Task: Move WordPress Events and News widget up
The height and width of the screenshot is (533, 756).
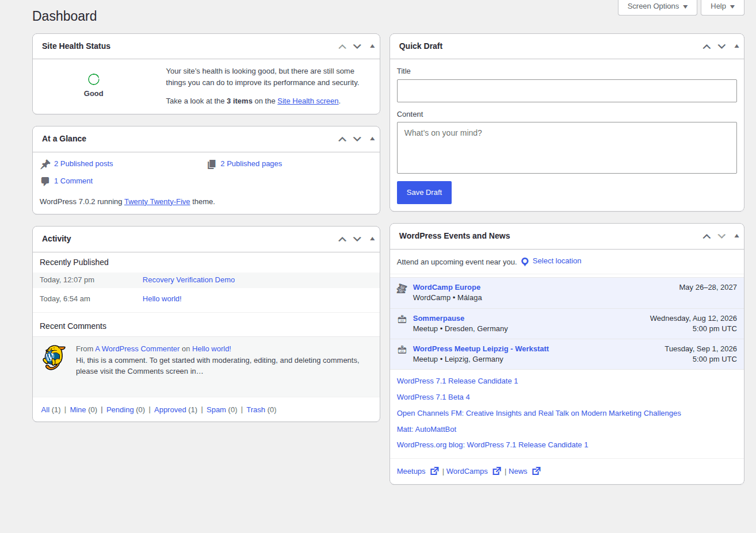Action: 707,236
